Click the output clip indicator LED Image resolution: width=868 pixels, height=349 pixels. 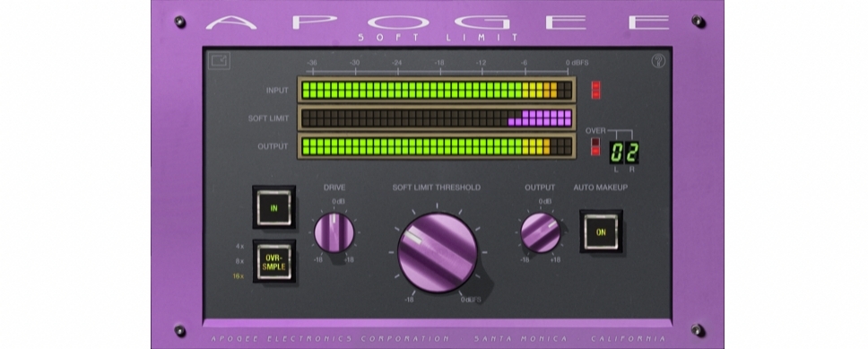595,146
